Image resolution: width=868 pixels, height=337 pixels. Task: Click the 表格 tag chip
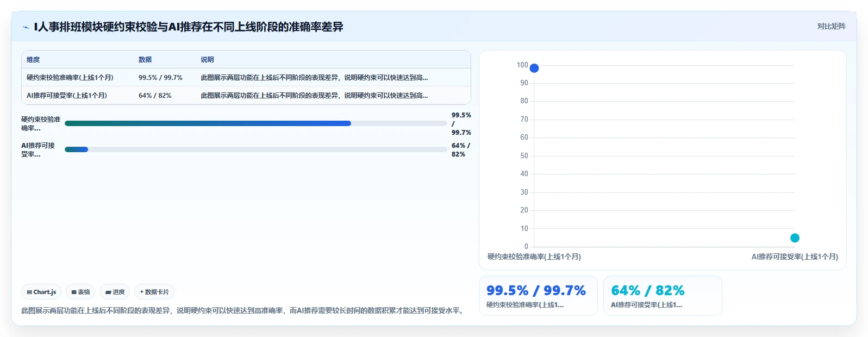[80, 292]
